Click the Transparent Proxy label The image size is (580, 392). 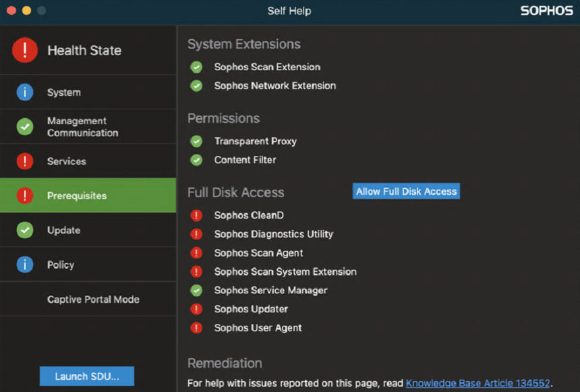[x=255, y=142]
